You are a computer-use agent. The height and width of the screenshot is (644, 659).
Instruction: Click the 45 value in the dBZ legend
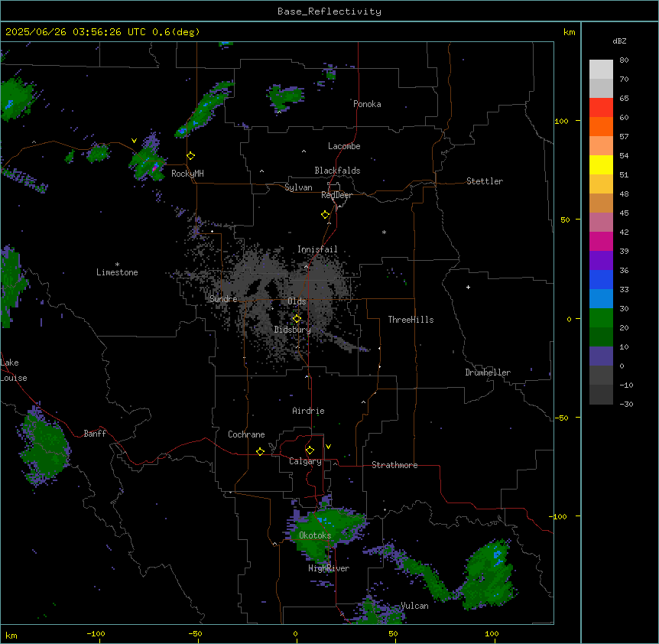(x=624, y=213)
